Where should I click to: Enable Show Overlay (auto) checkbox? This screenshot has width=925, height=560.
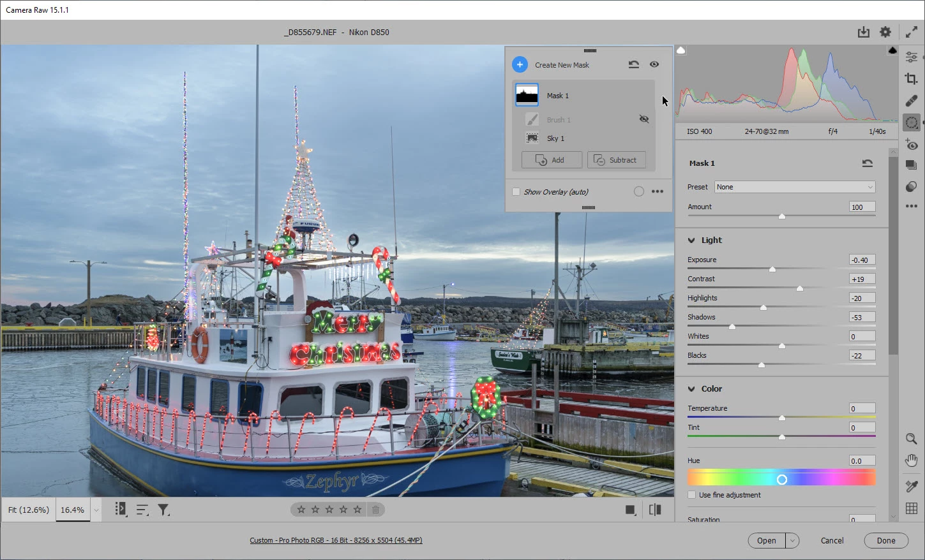tap(516, 191)
